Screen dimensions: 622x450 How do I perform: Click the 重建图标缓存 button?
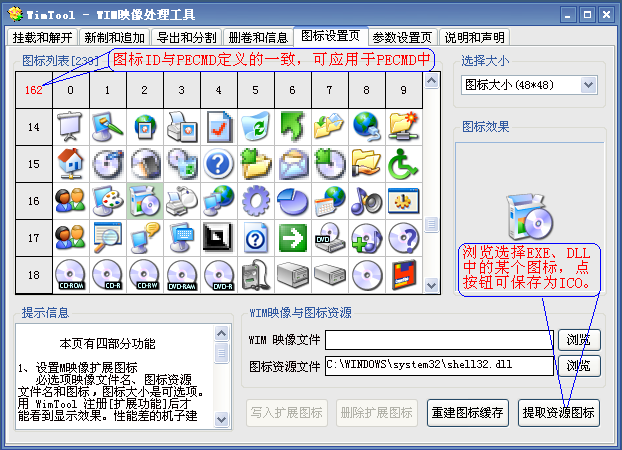(468, 413)
